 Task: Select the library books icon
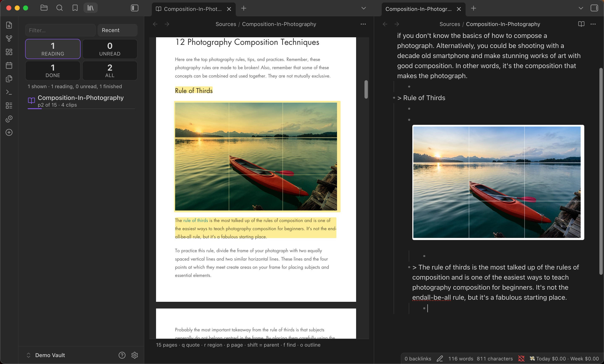click(x=90, y=8)
